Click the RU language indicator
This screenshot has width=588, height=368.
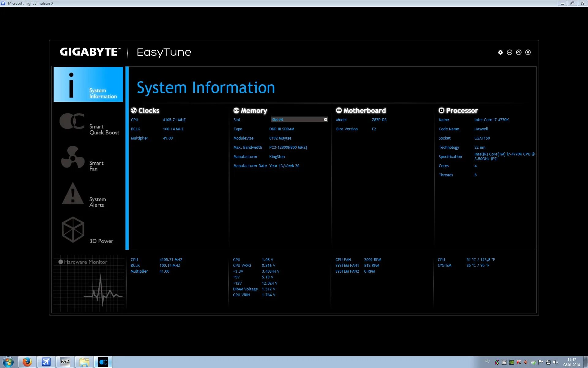487,361
